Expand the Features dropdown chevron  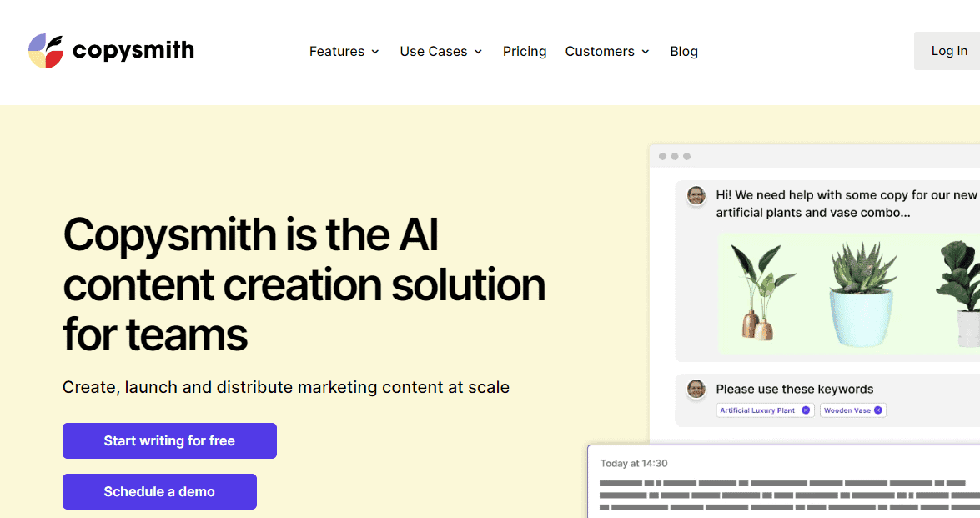pos(375,52)
